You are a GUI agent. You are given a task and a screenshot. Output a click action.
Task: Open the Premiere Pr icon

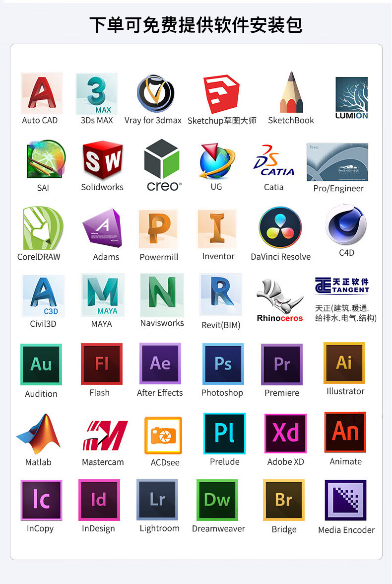[282, 365]
